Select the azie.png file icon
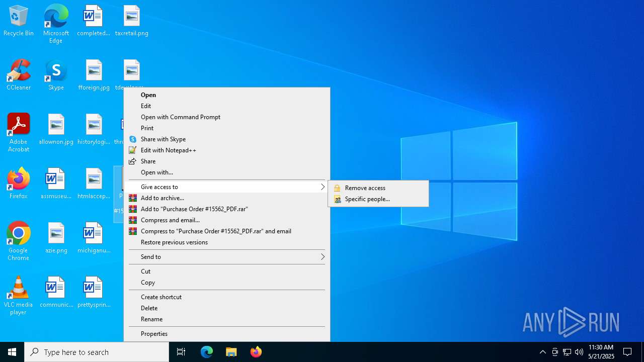Image resolution: width=644 pixels, height=362 pixels. coord(56,238)
